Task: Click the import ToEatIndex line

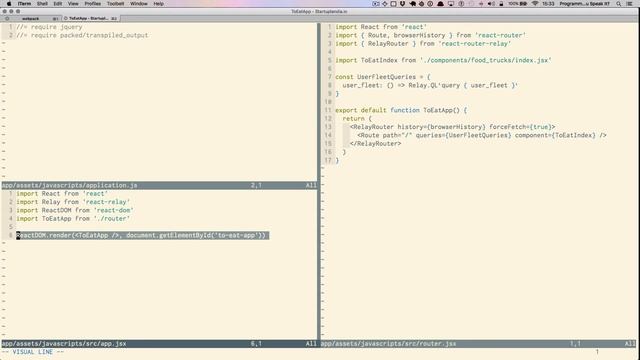Action: coord(443,60)
